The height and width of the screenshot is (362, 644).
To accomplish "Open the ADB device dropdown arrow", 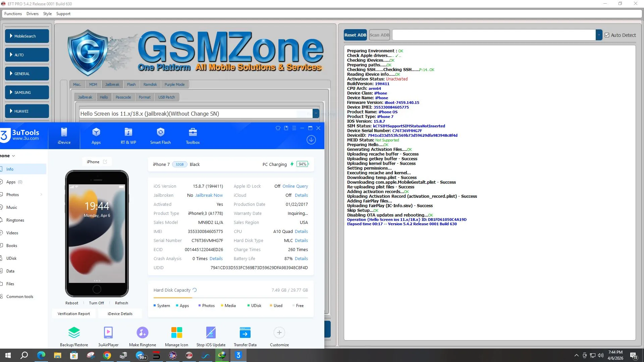I will (x=599, y=35).
